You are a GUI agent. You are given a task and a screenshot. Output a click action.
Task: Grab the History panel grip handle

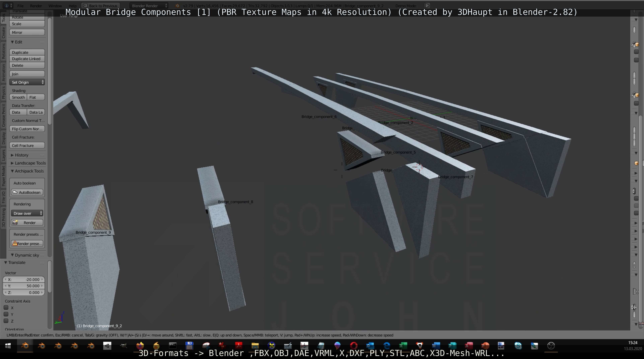42,155
